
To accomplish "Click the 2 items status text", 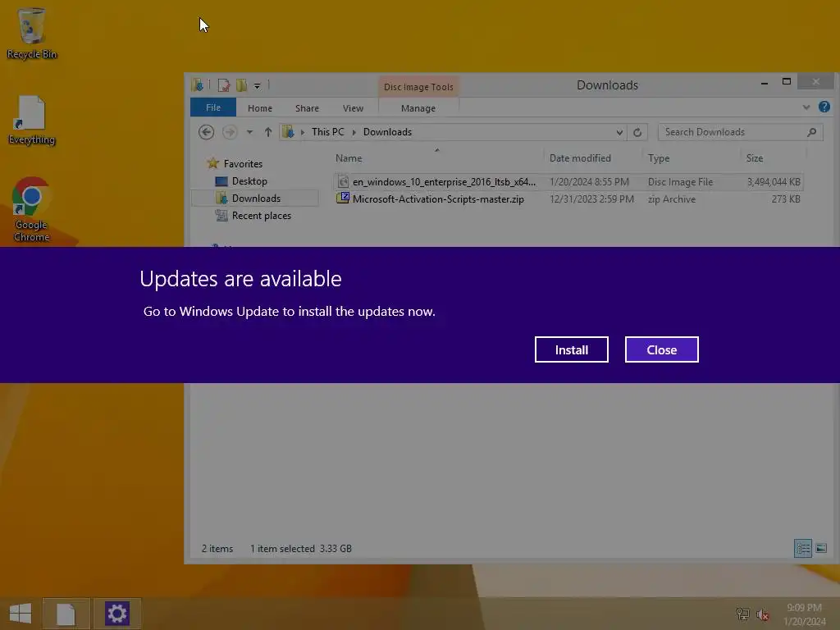I will [x=217, y=549].
